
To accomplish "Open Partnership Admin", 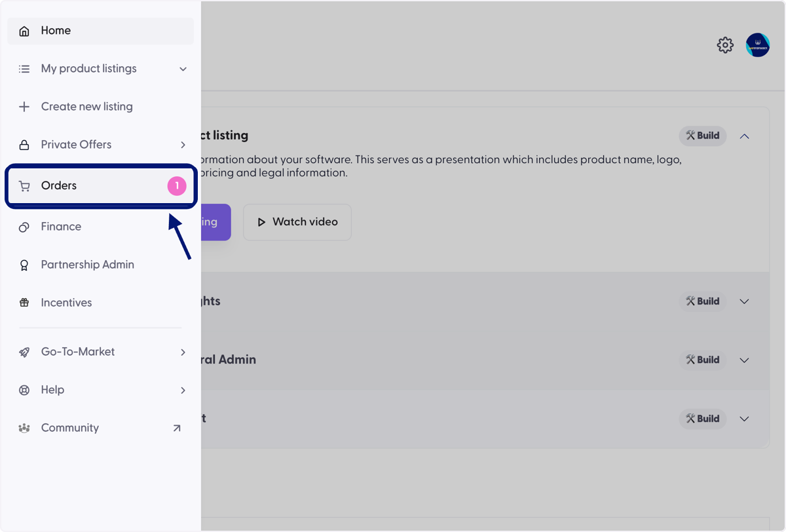I will click(x=100, y=265).
